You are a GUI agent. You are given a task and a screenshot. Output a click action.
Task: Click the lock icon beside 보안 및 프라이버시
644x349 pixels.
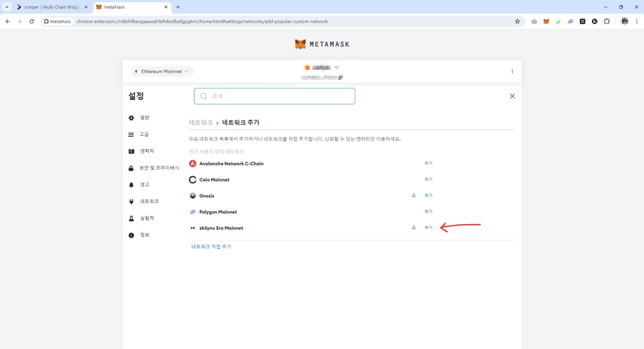[x=131, y=168]
